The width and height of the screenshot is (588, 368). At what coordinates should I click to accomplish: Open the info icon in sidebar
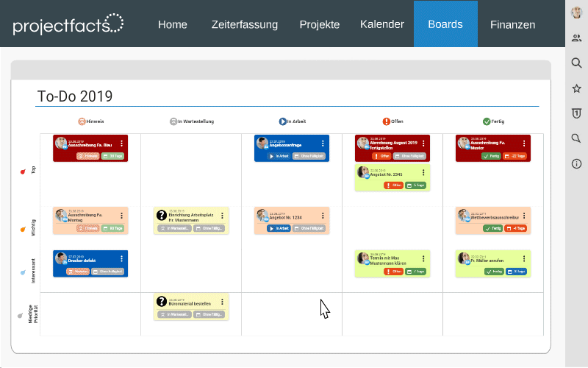click(576, 163)
